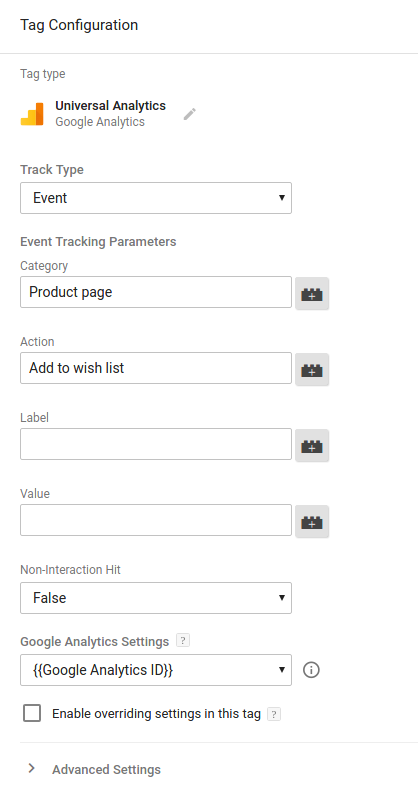Click the Tag Configuration heading
This screenshot has height=790, width=418.
(79, 25)
